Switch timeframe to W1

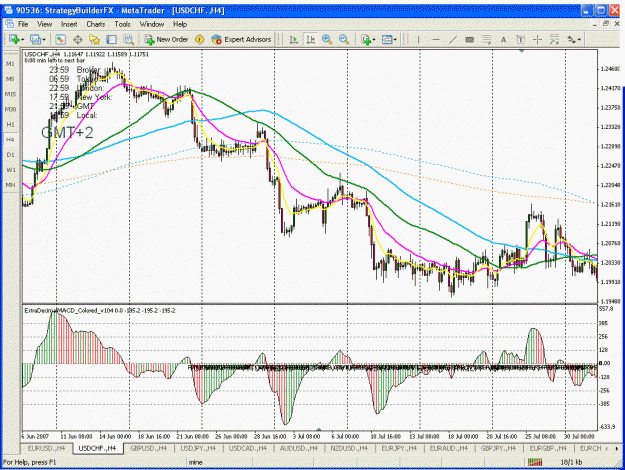tap(10, 170)
